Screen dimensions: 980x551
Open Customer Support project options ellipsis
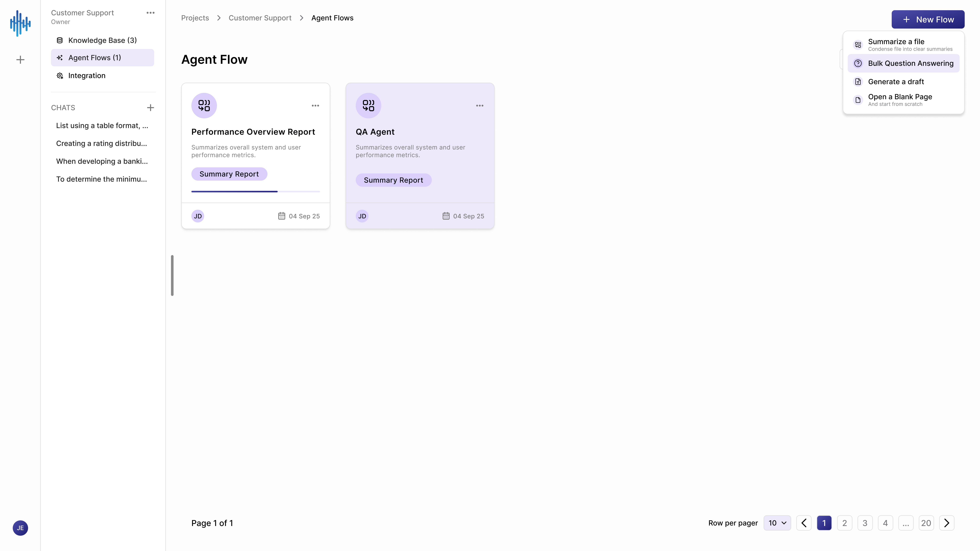tap(150, 13)
